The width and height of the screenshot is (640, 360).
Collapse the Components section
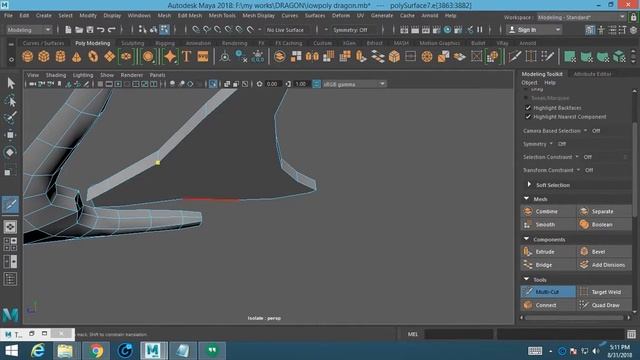[x=526, y=239]
